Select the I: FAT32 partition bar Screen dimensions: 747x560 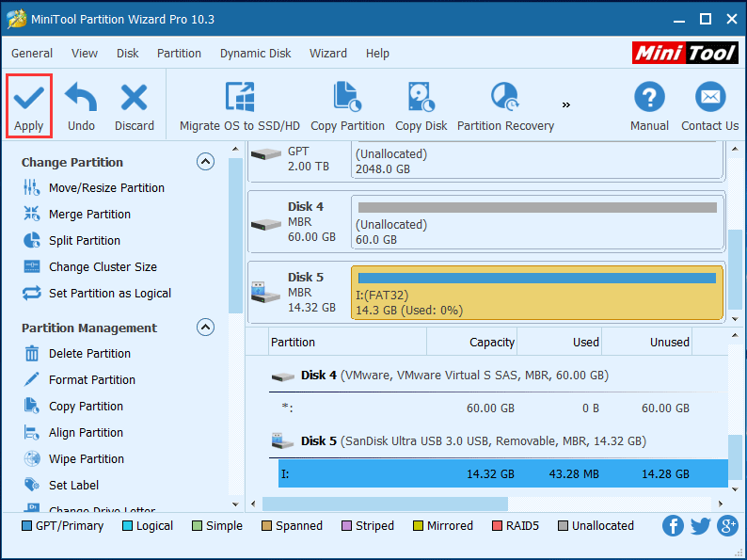tap(537, 292)
